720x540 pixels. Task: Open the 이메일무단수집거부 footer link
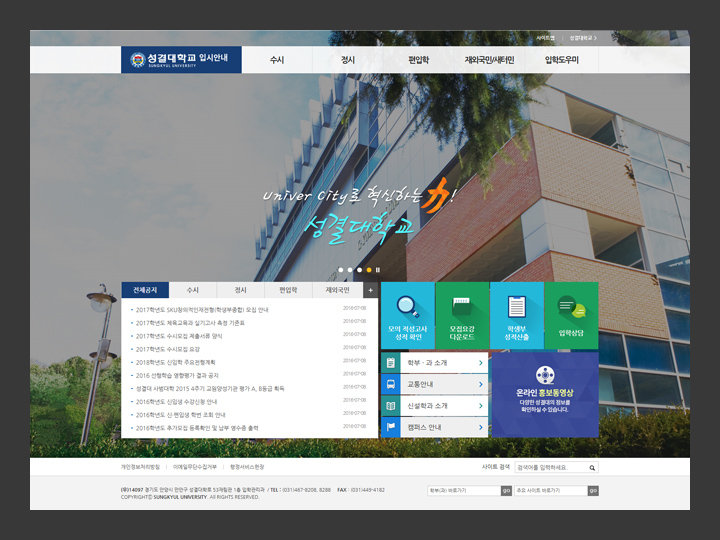pyautogui.click(x=195, y=467)
